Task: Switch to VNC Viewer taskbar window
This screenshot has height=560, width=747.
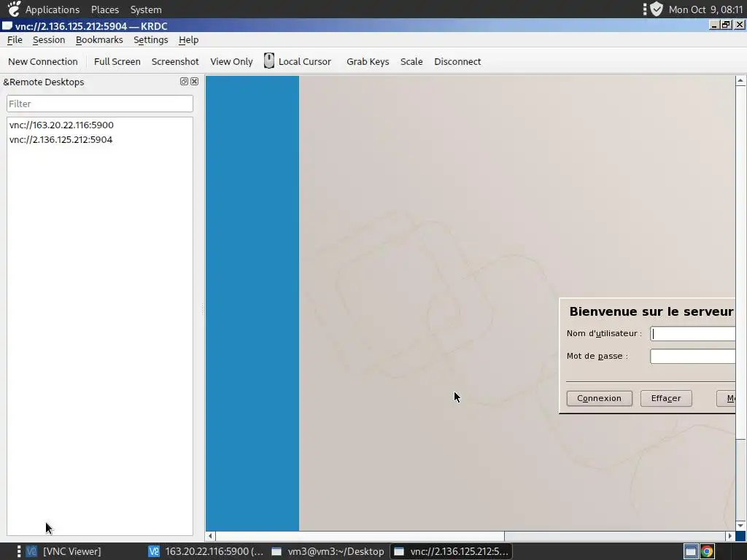Action: pos(63,551)
